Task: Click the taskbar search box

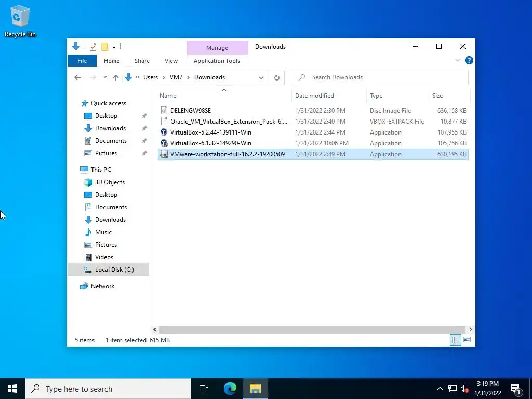Action: (108, 389)
